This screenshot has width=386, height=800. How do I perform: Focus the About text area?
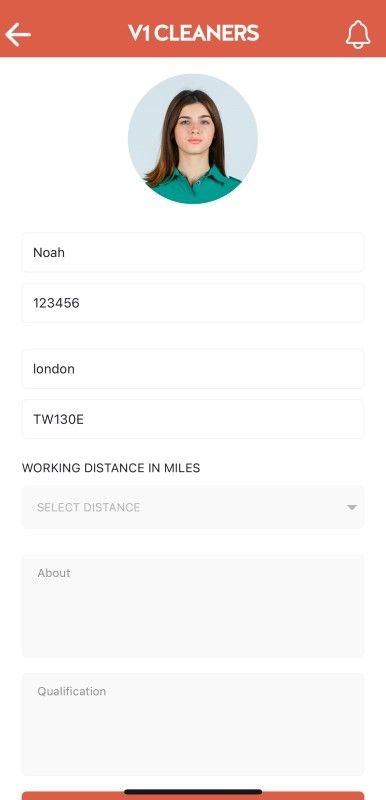click(193, 606)
